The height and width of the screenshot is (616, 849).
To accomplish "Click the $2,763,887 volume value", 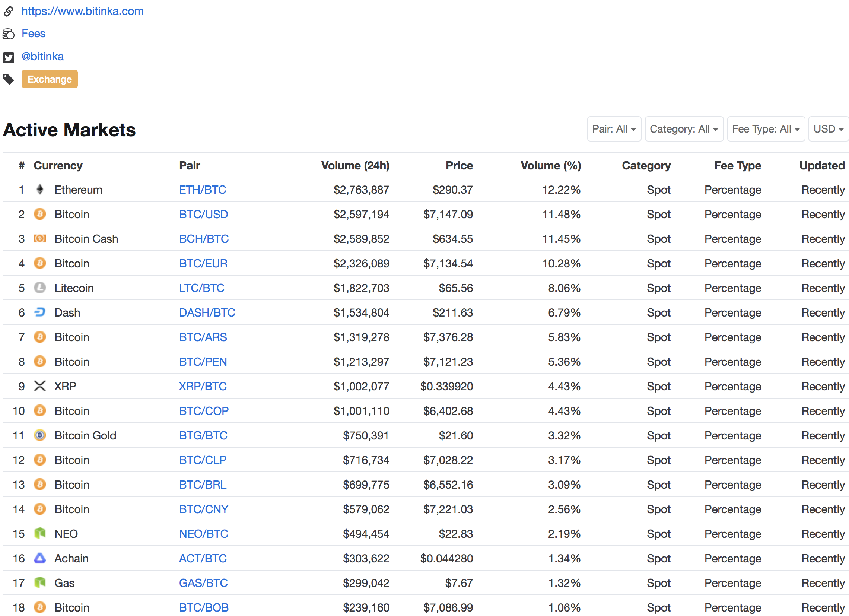I will coord(361,190).
